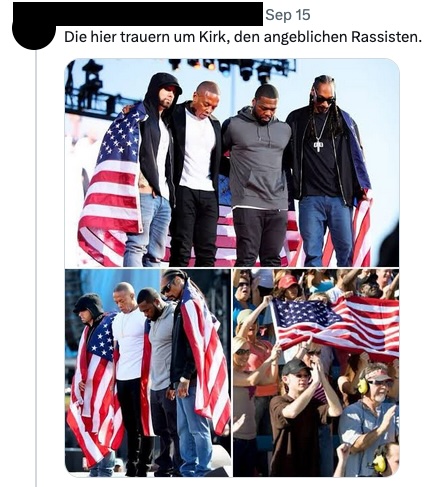The height and width of the screenshot is (487, 433).
Task: Open the bottom-right crowd photo
Action: point(316,373)
